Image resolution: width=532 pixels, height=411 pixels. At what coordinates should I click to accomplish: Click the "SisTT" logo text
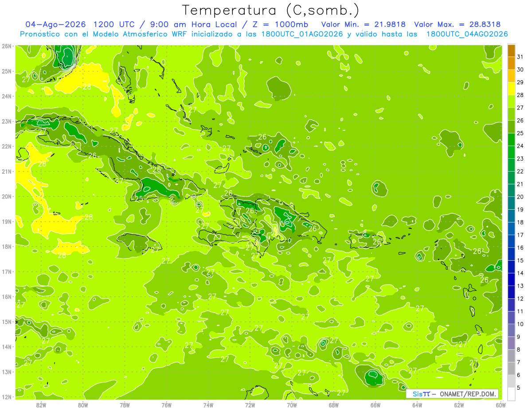click(421, 394)
